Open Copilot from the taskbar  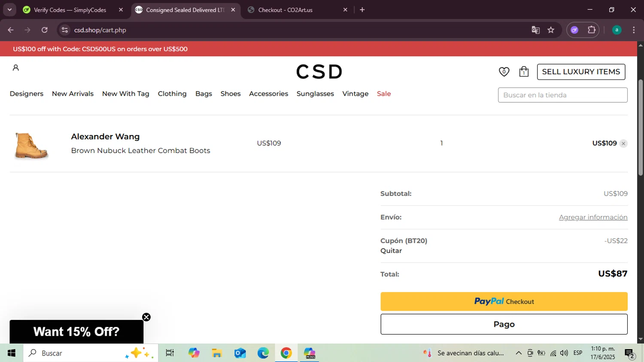pos(194,353)
